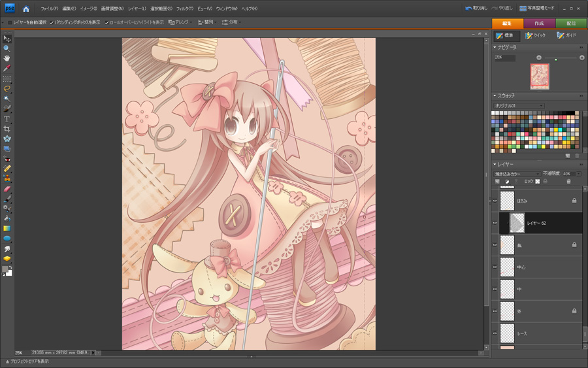Click the Navigator zoom-in plus button
The height and width of the screenshot is (368, 588).
pos(581,58)
